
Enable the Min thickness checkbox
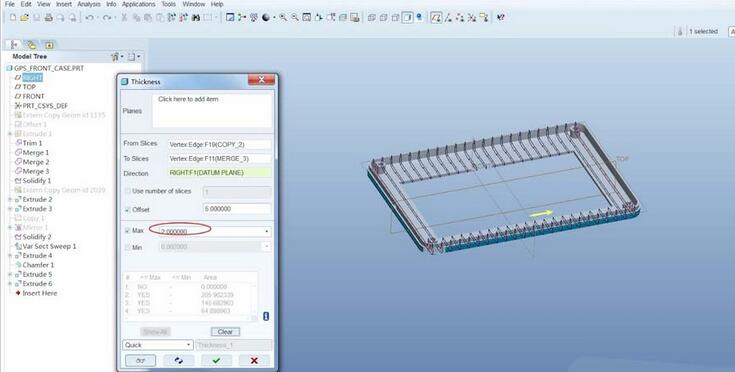pyautogui.click(x=128, y=247)
